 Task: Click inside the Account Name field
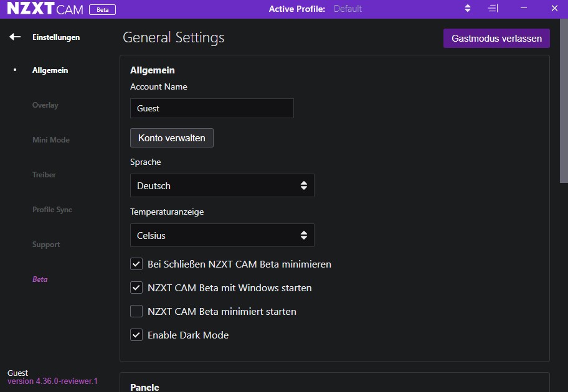[212, 108]
